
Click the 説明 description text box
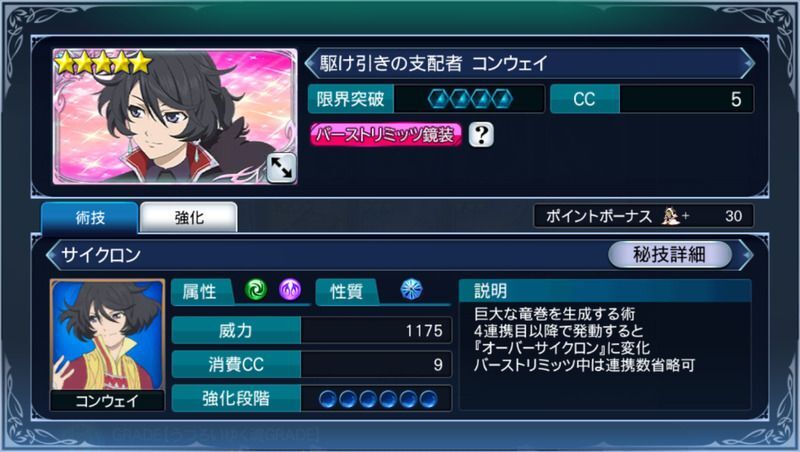point(605,345)
